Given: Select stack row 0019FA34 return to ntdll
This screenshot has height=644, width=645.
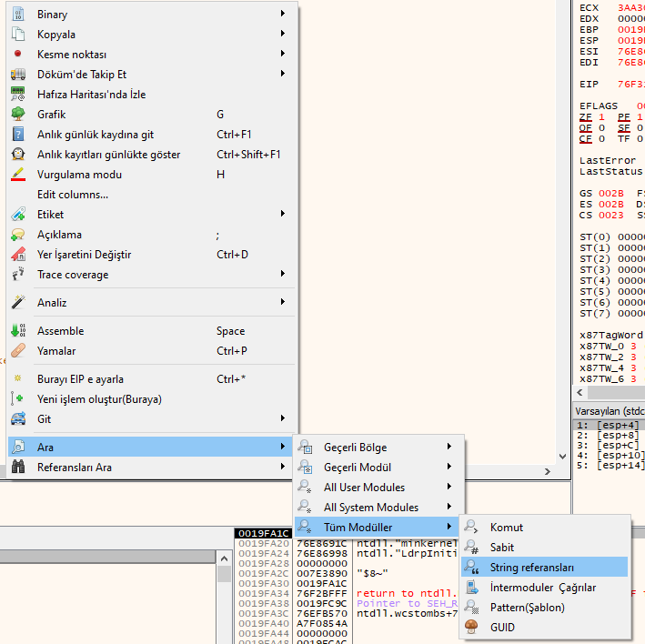Looking at the screenshot, I should [x=348, y=593].
